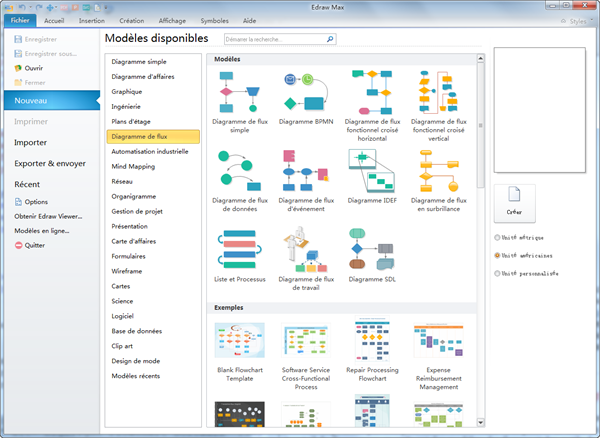This screenshot has height=438, width=600.
Task: Select Diagramme de flux d'événement template
Action: pos(306,181)
